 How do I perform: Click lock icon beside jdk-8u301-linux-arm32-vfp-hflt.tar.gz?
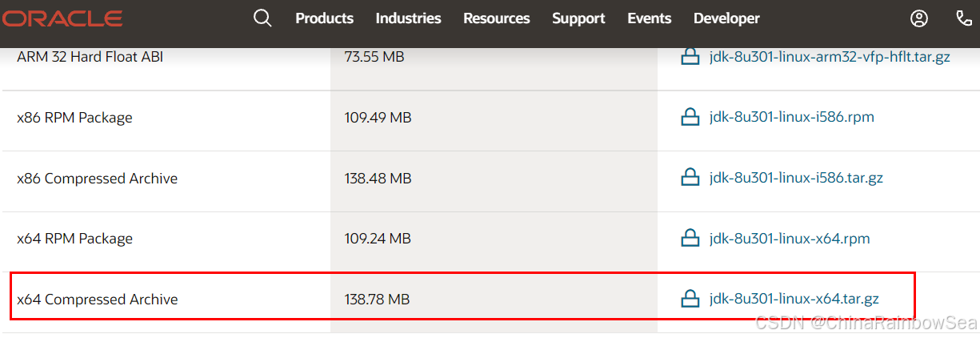click(x=690, y=57)
